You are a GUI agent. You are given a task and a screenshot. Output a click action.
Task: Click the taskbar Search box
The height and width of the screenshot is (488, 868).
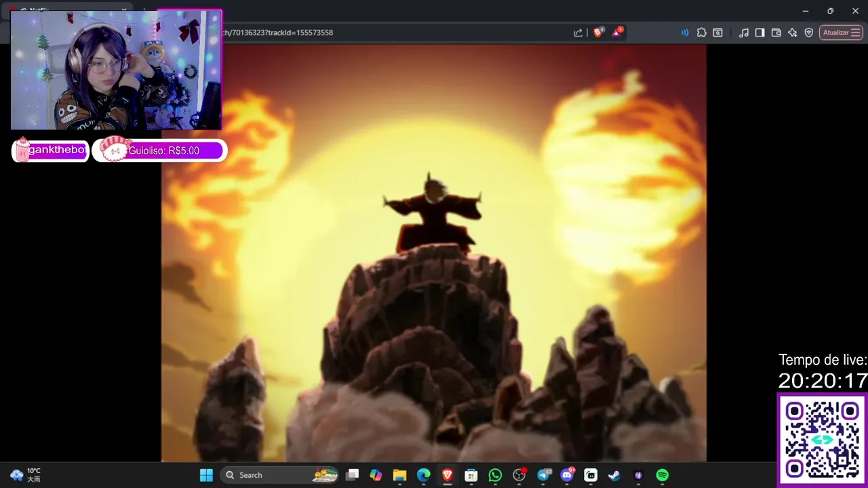coord(281,475)
